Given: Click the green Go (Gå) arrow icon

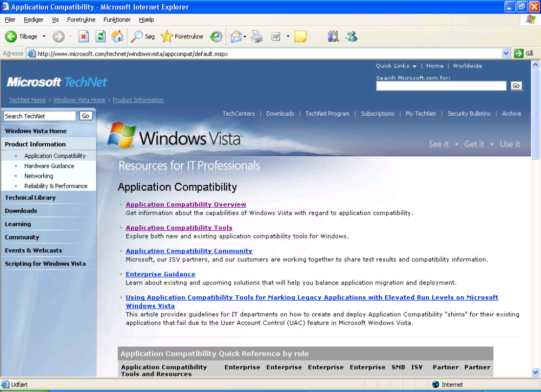Looking at the screenshot, I should (519, 54).
